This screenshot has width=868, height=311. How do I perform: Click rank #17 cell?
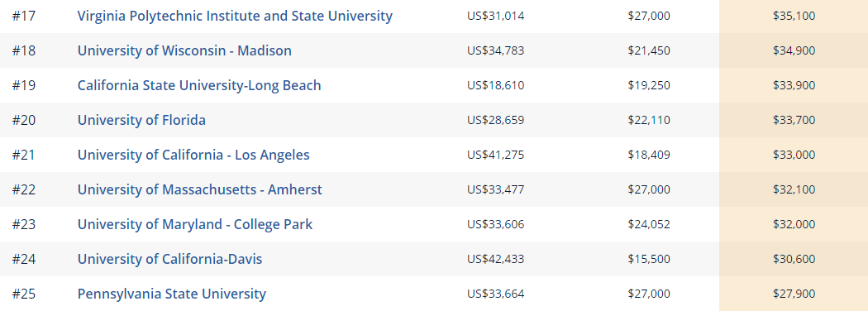pos(24,16)
